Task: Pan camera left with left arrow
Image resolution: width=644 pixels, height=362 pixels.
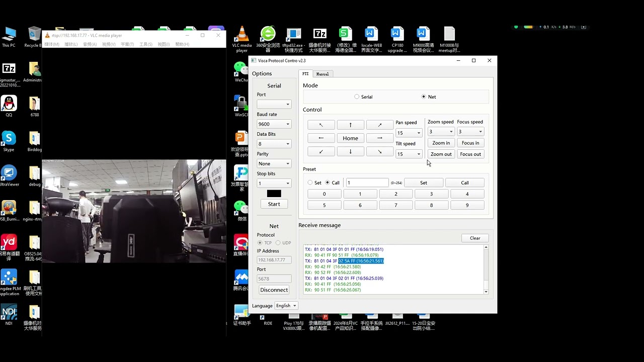Action: (321, 138)
